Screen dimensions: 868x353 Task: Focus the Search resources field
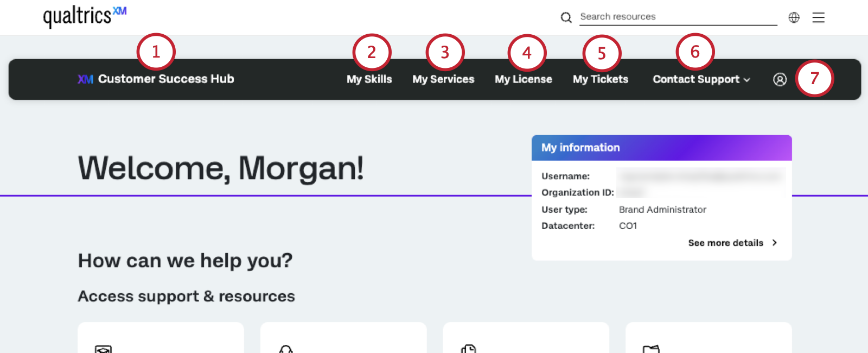point(678,17)
